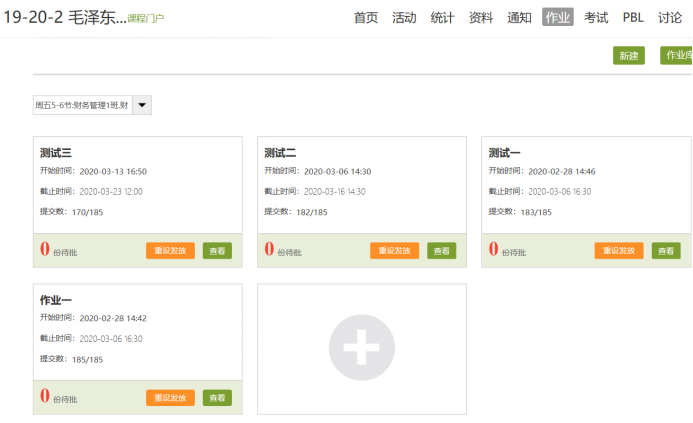Click 重设发放 for 测试一

click(619, 251)
